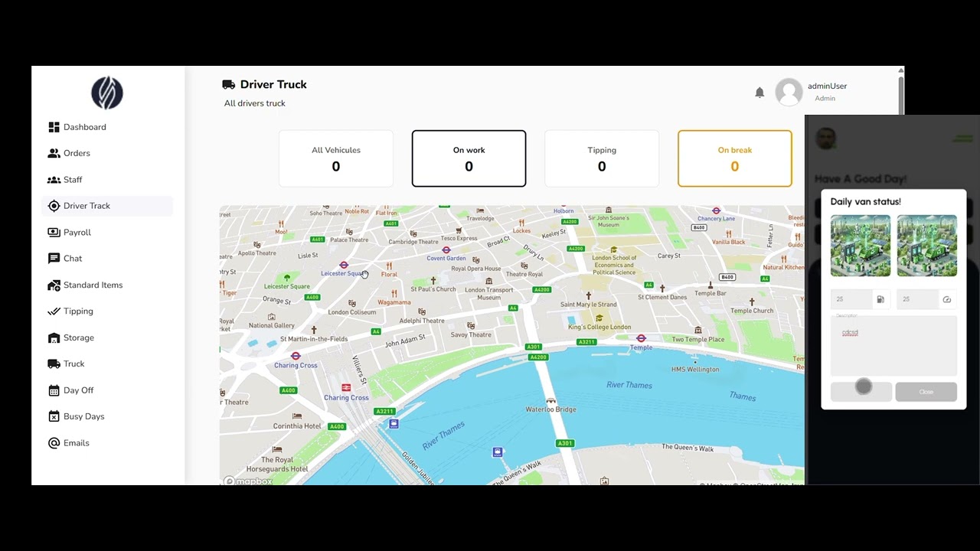Click the Standard Items icon

[x=54, y=285]
